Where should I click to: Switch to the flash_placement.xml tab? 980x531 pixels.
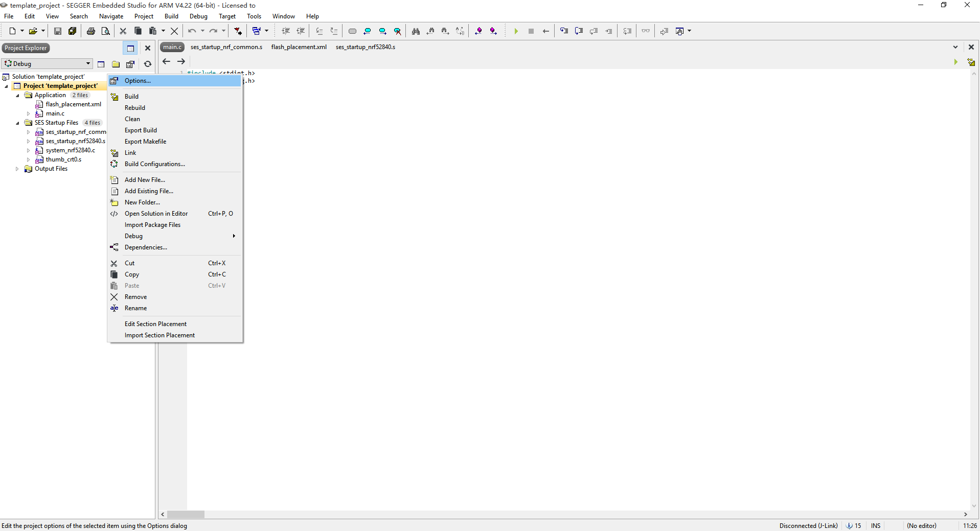point(299,47)
